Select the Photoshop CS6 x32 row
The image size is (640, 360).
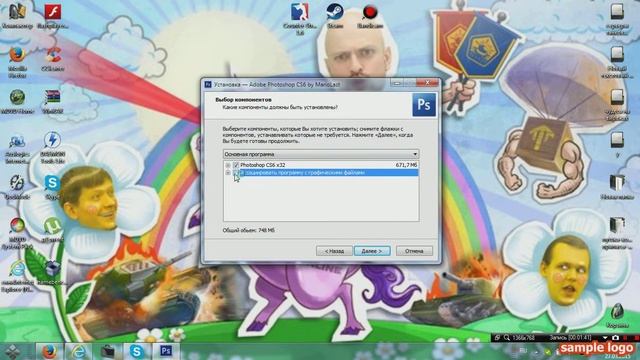tap(321, 165)
